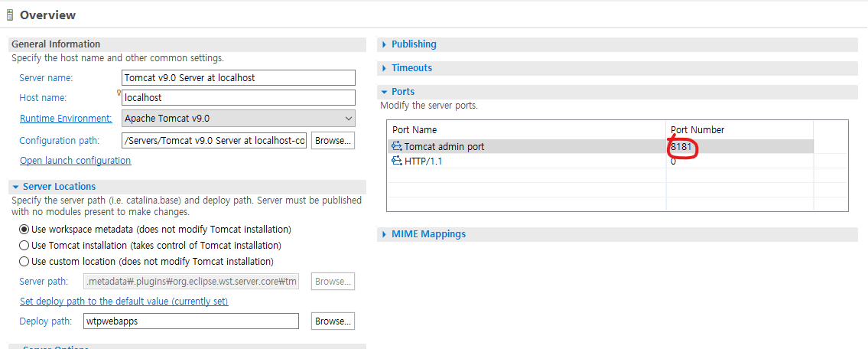This screenshot has height=349, width=868.
Task: Browse for Deploy path
Action: point(333,321)
